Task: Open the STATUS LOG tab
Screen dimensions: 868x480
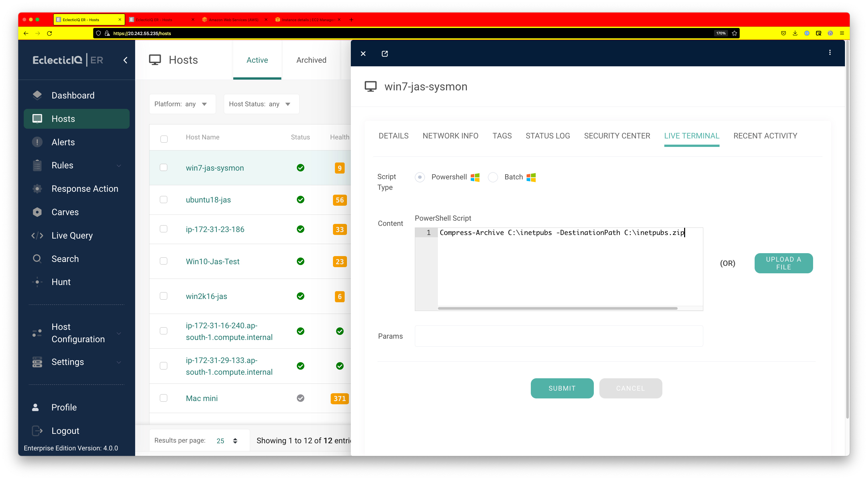Action: click(x=548, y=136)
